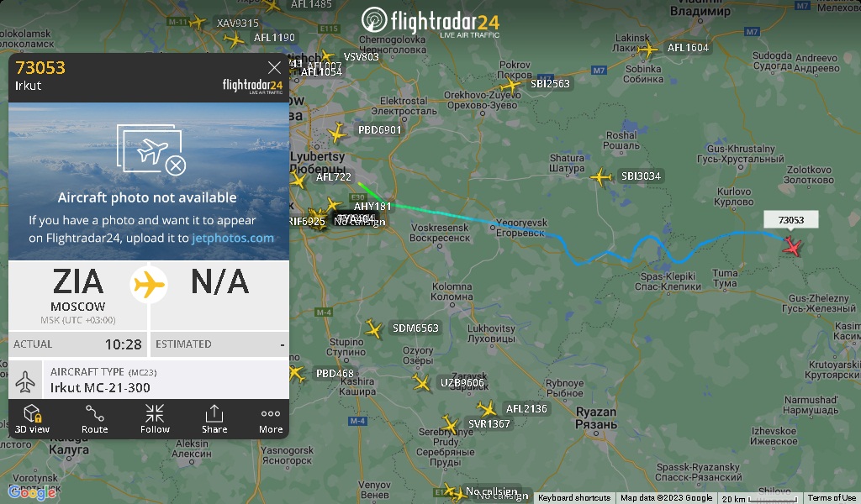Select the SBI3034 aircraft icon
Screen dimensions: 861x504
[x=601, y=177]
